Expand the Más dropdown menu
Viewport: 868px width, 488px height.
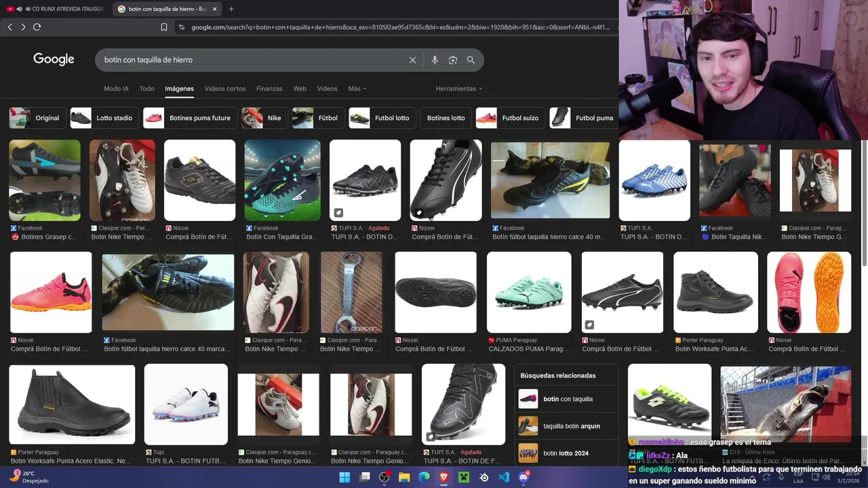click(x=357, y=89)
